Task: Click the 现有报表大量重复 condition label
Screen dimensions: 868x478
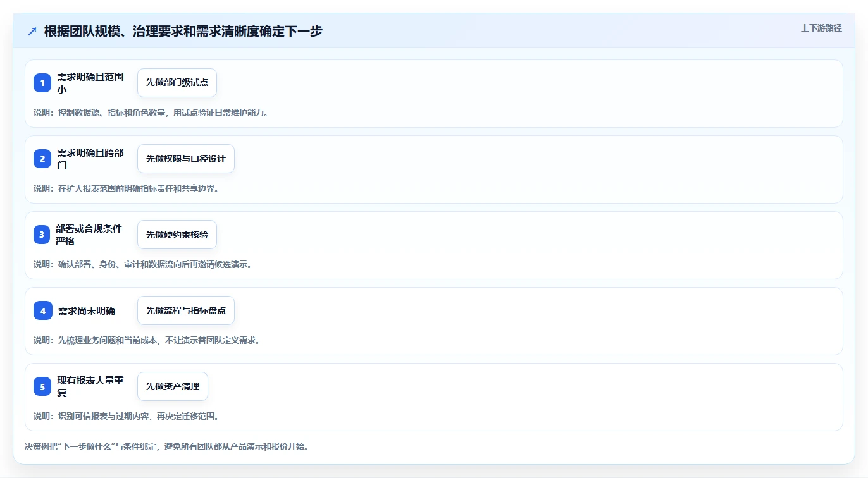Action: coord(90,386)
